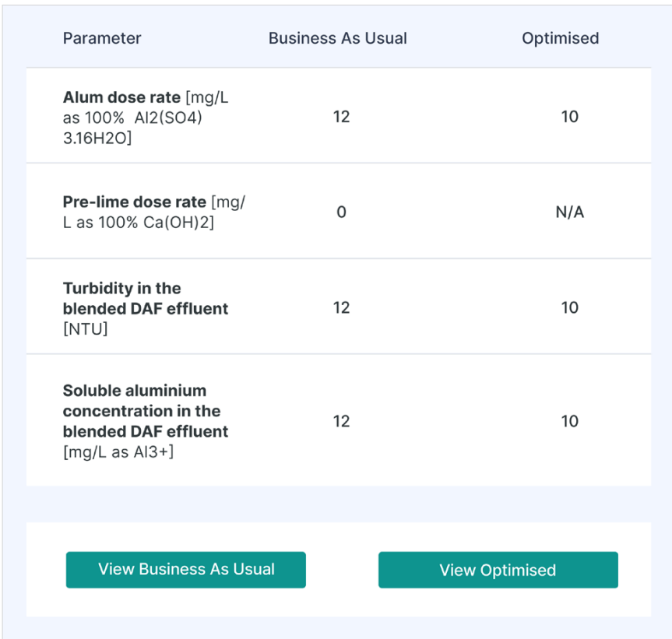Viewport: 672px width, 639px height.
Task: Select the Optimised Turbidity value
Action: pyautogui.click(x=569, y=307)
